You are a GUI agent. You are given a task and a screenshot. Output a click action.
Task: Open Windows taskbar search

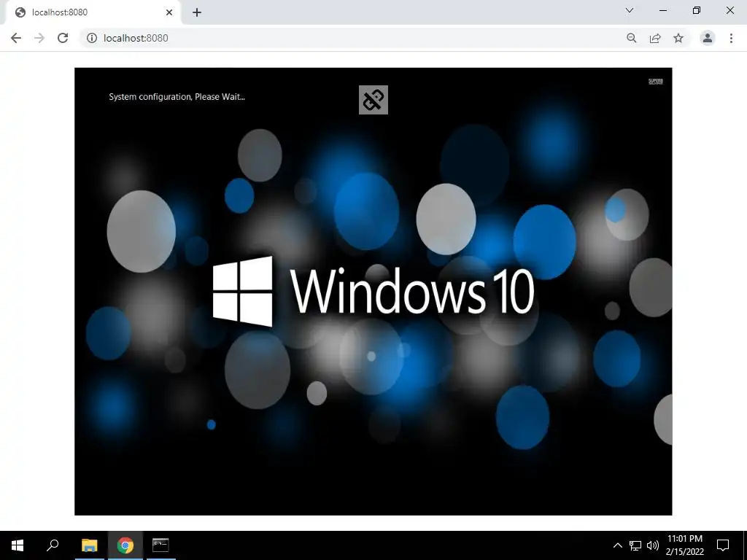[x=53, y=545]
